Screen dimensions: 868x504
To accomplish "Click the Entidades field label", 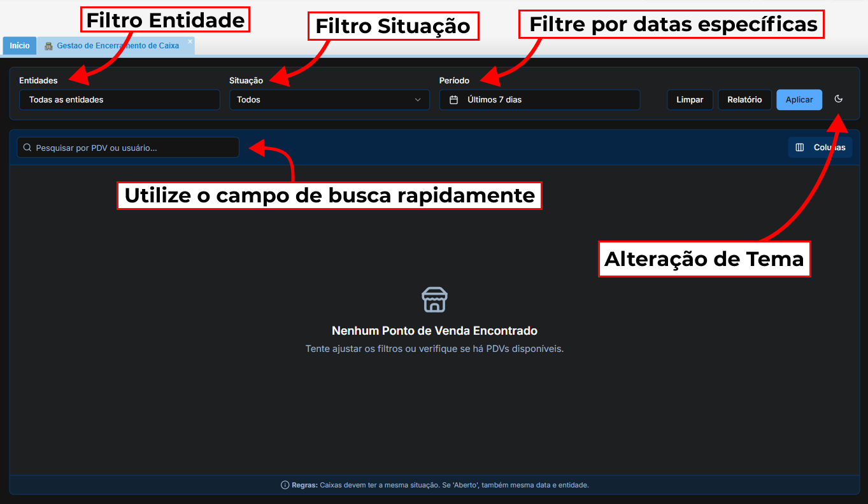I will tap(38, 81).
